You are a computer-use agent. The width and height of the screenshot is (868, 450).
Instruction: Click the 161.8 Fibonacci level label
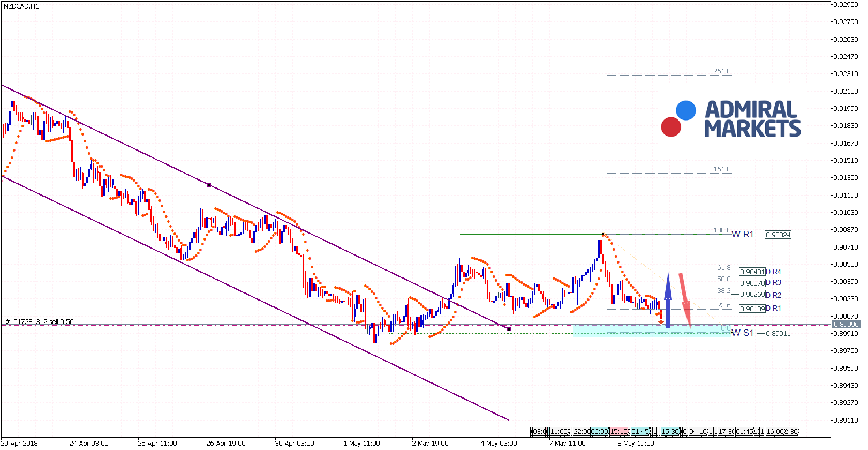click(x=722, y=169)
